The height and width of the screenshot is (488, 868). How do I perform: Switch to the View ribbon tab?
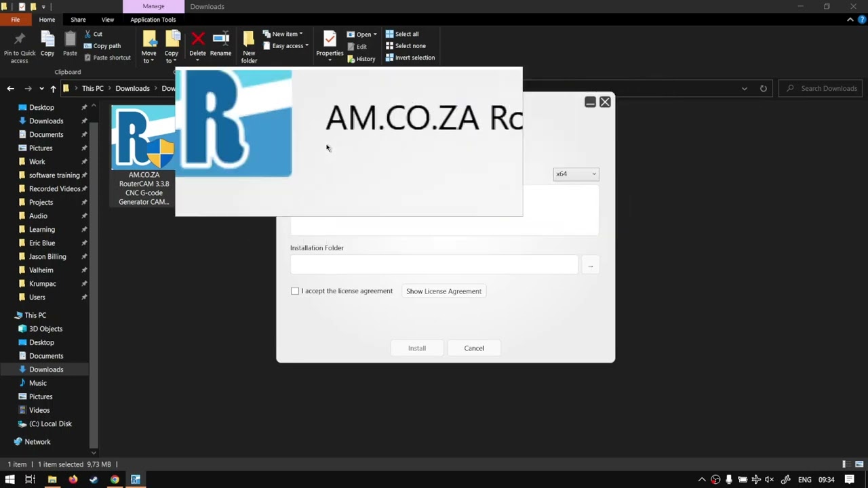[x=107, y=20]
